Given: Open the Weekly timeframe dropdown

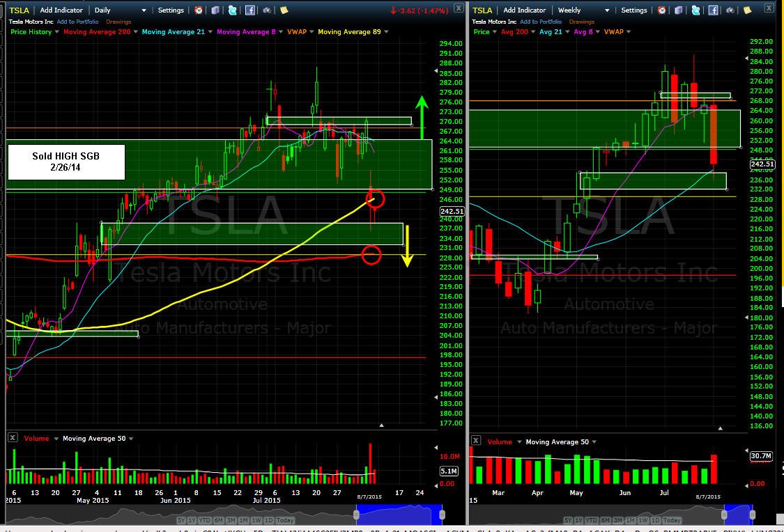Looking at the screenshot, I should tap(583, 10).
